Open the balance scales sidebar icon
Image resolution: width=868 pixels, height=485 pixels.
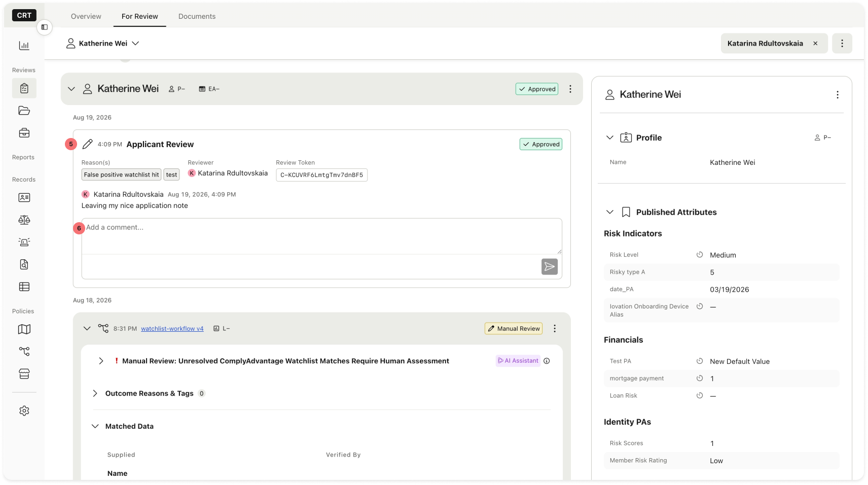point(24,220)
